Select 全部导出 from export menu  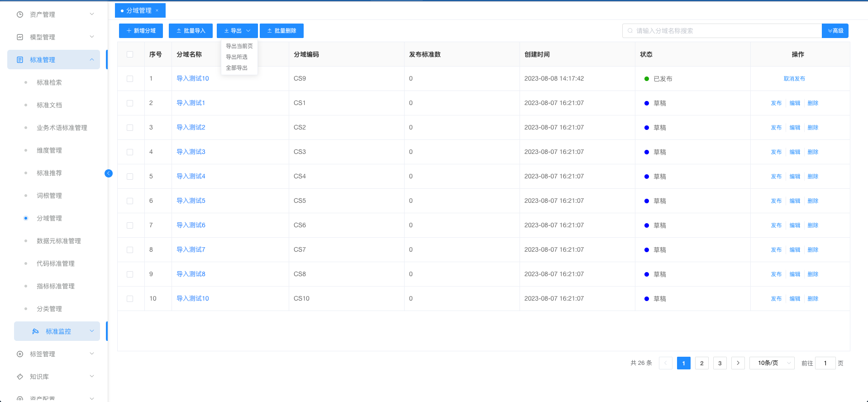pos(236,68)
